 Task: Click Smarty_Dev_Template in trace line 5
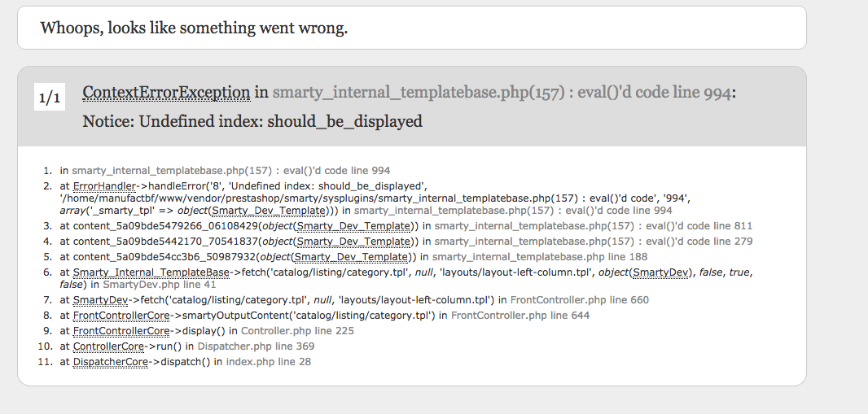(x=352, y=257)
